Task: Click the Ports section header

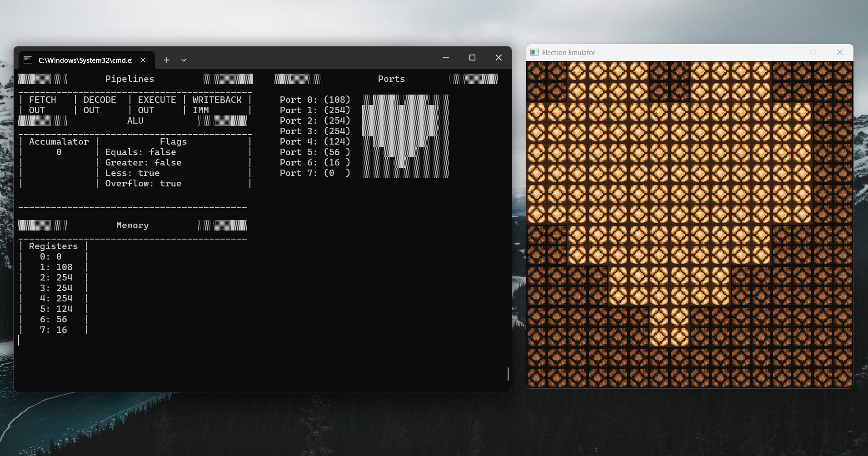Action: (x=391, y=79)
